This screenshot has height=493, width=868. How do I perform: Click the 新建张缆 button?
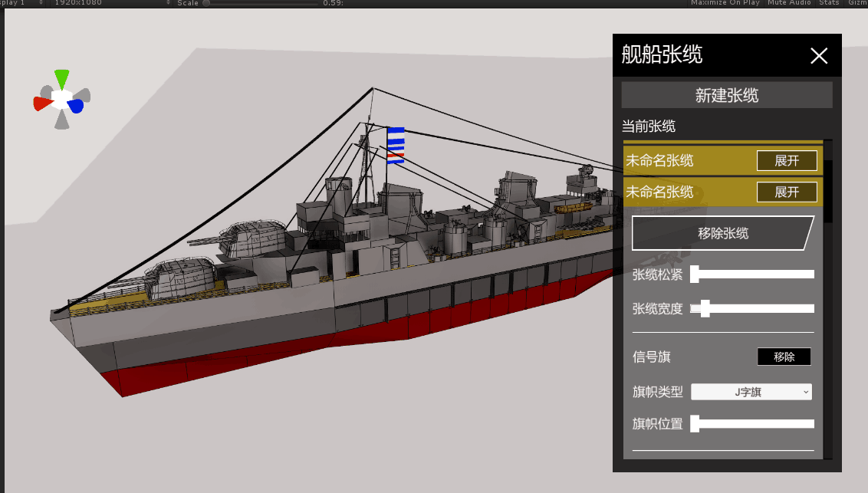[727, 95]
